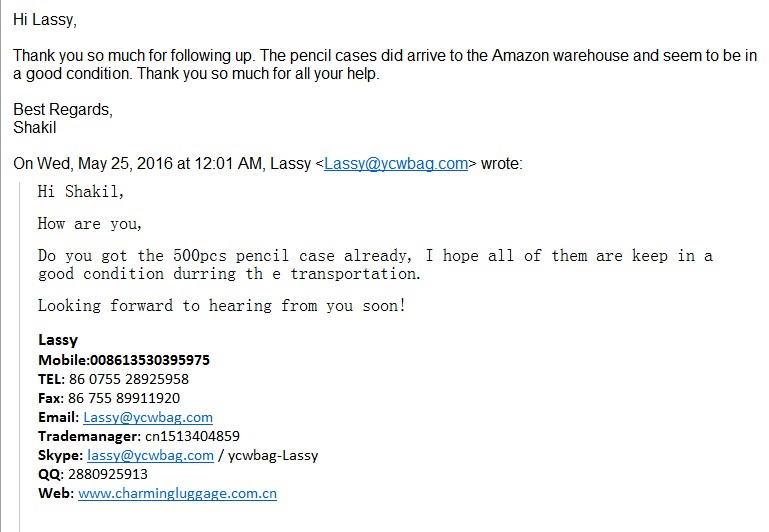Visit www.charmingluggage.com.cn website link
Screen dimensions: 769x532
[177, 493]
